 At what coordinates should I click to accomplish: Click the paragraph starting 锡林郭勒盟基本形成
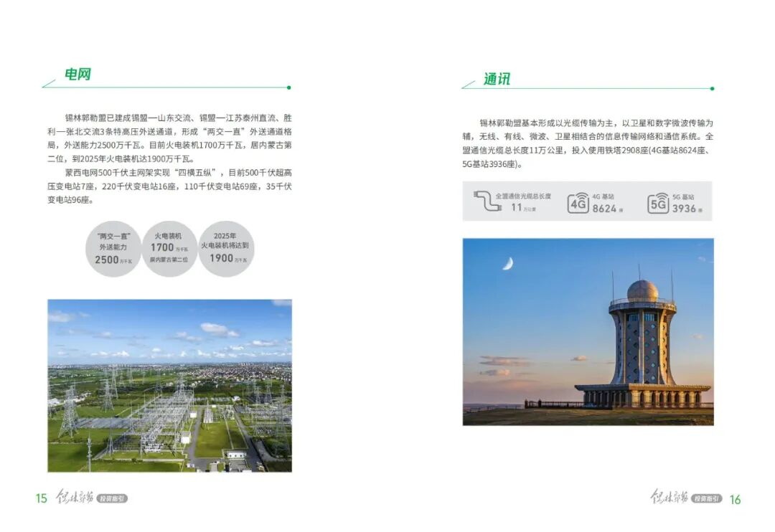click(588, 143)
